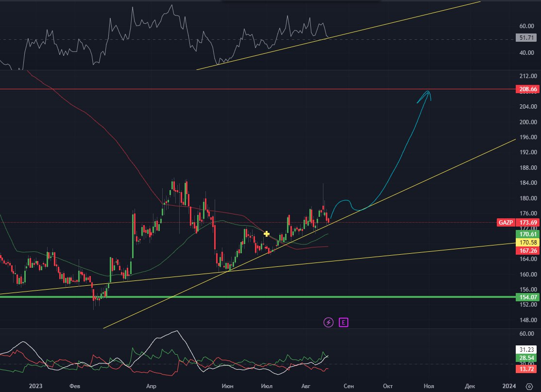Click the red 167.26 moving average label

click(527, 250)
